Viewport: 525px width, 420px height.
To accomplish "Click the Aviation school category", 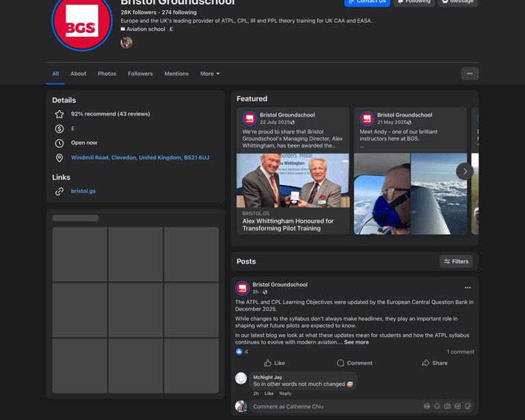I will click(146, 29).
